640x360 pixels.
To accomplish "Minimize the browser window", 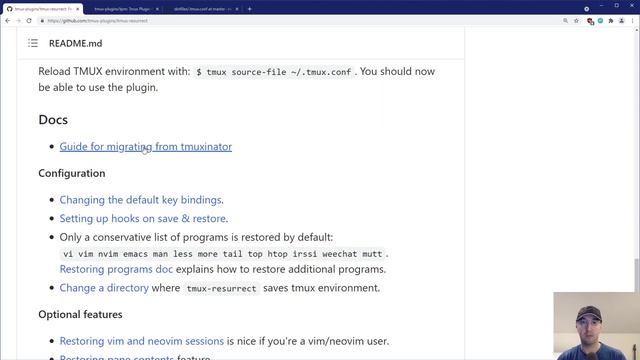I will [602, 6].
